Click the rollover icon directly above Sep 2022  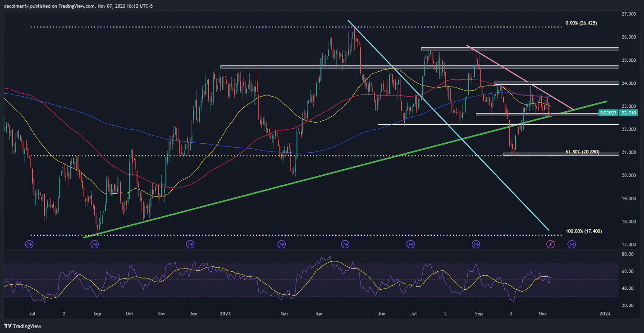pos(94,244)
